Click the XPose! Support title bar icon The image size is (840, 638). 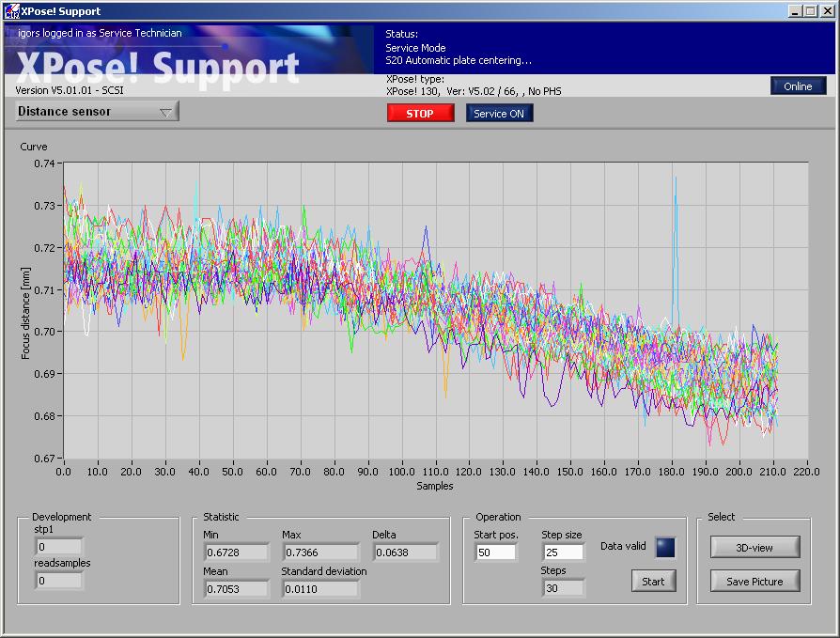(x=11, y=10)
